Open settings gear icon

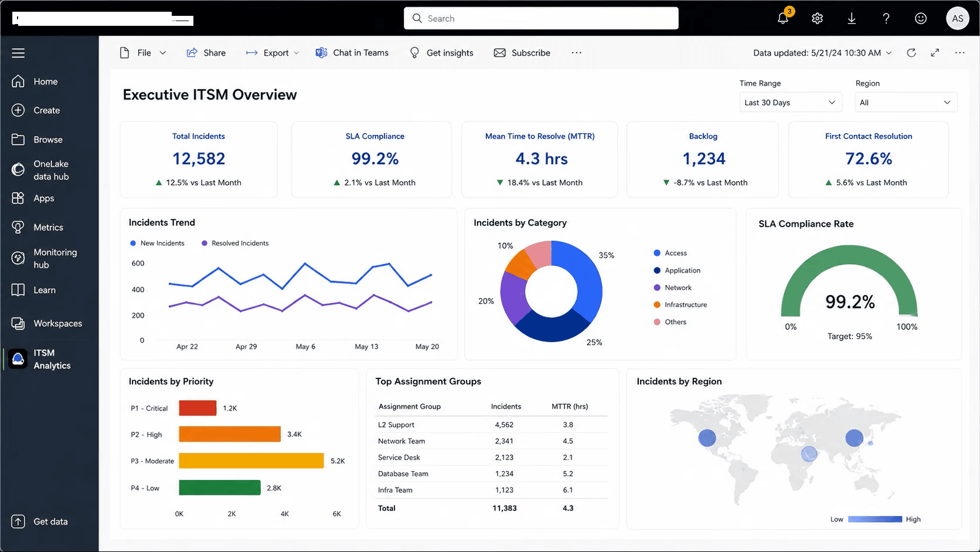point(817,18)
